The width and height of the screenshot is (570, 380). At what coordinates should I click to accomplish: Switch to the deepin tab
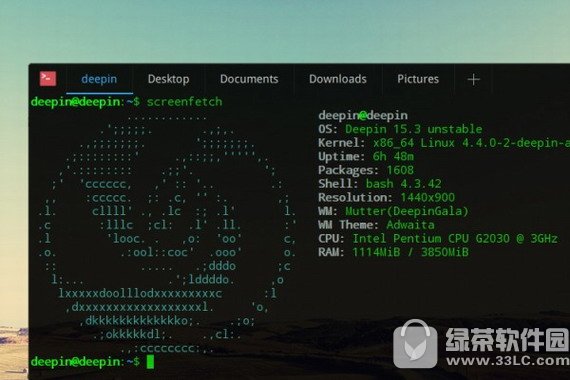point(99,79)
